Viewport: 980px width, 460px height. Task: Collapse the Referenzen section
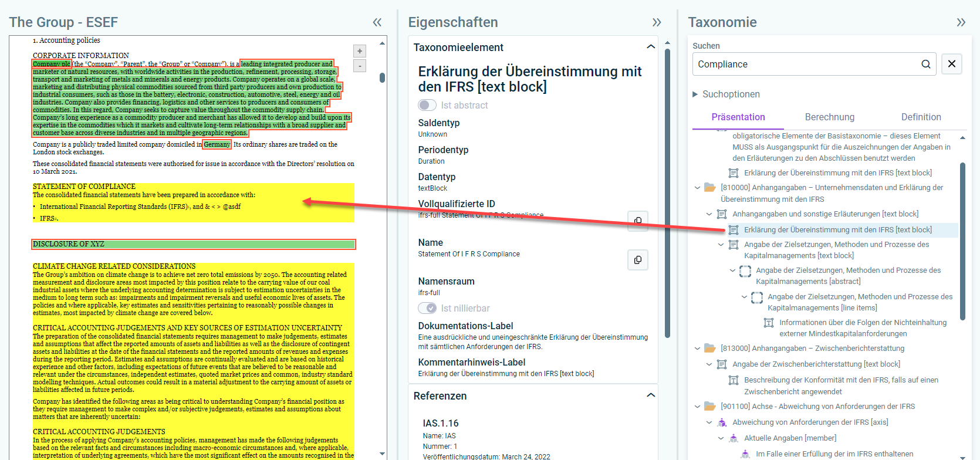pyautogui.click(x=650, y=395)
